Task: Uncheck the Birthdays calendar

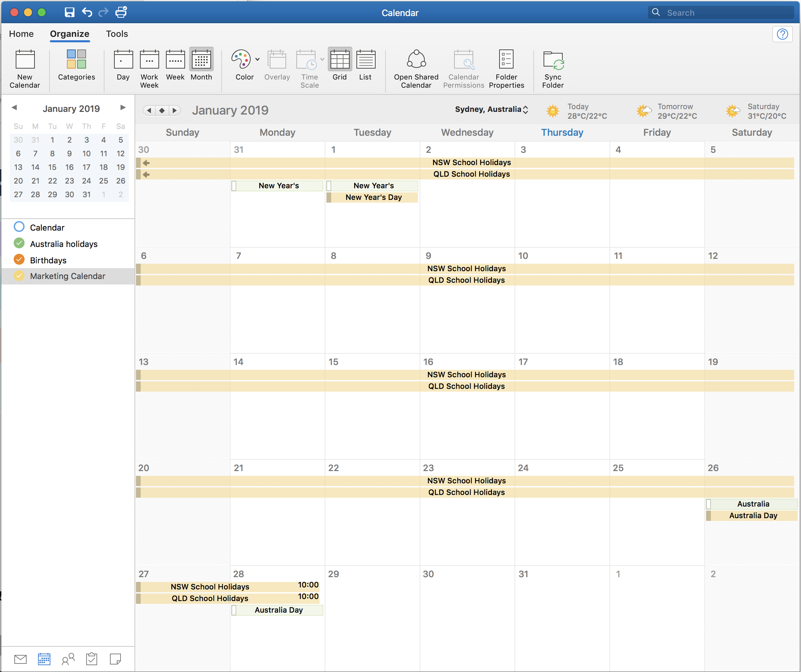Action: 19,260
